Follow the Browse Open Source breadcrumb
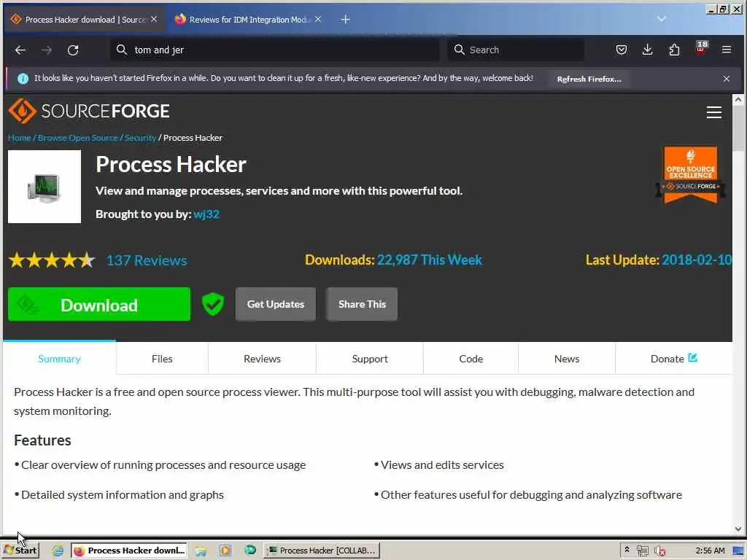The image size is (747, 560). point(77,138)
